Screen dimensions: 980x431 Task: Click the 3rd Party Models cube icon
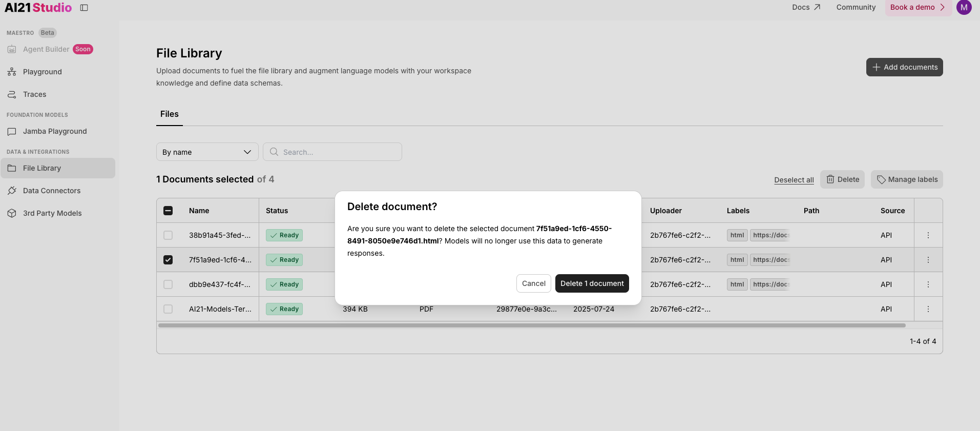(12, 213)
